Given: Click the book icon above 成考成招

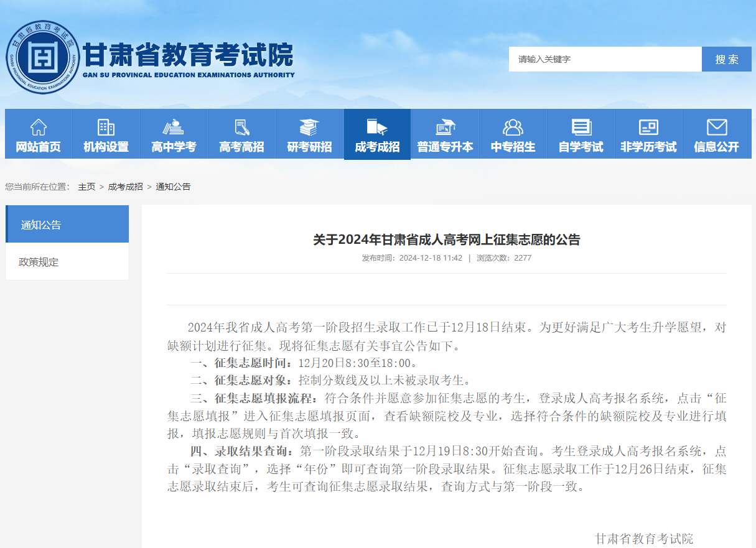Looking at the screenshot, I should tap(377, 128).
